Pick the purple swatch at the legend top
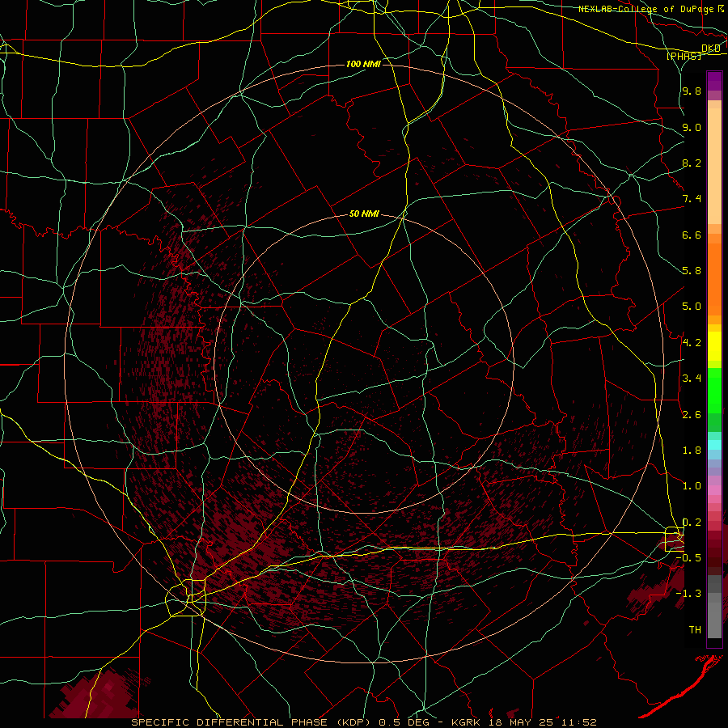 714,81
